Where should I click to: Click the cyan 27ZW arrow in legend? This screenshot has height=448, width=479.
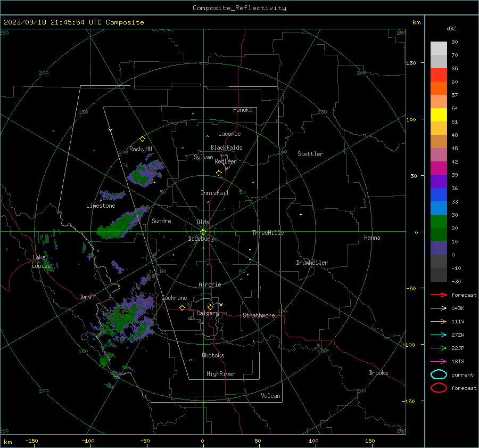[439, 335]
